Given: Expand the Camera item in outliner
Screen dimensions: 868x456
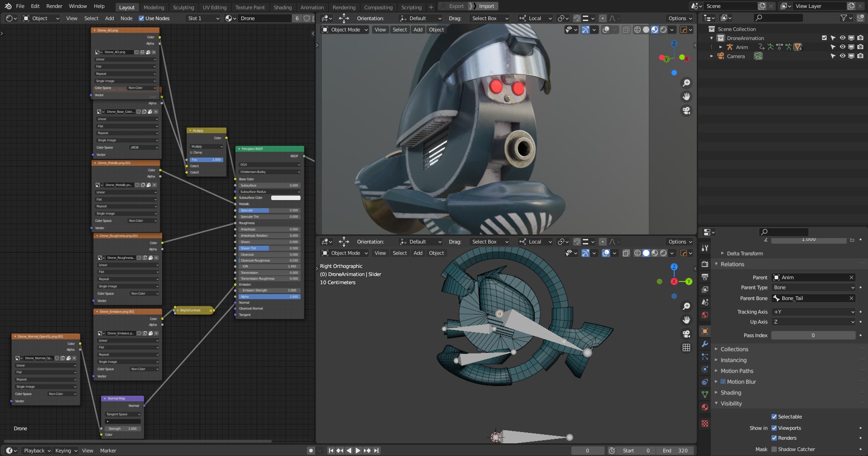Looking at the screenshot, I should [712, 56].
